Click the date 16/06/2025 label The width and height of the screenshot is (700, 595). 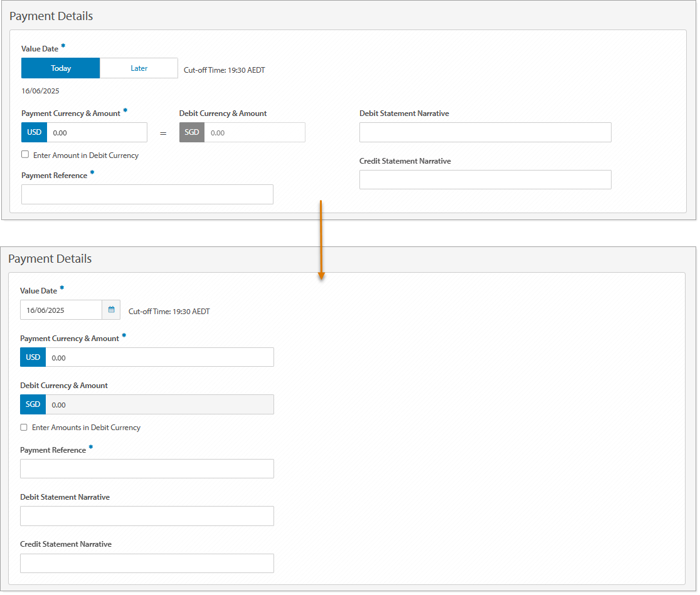click(40, 91)
